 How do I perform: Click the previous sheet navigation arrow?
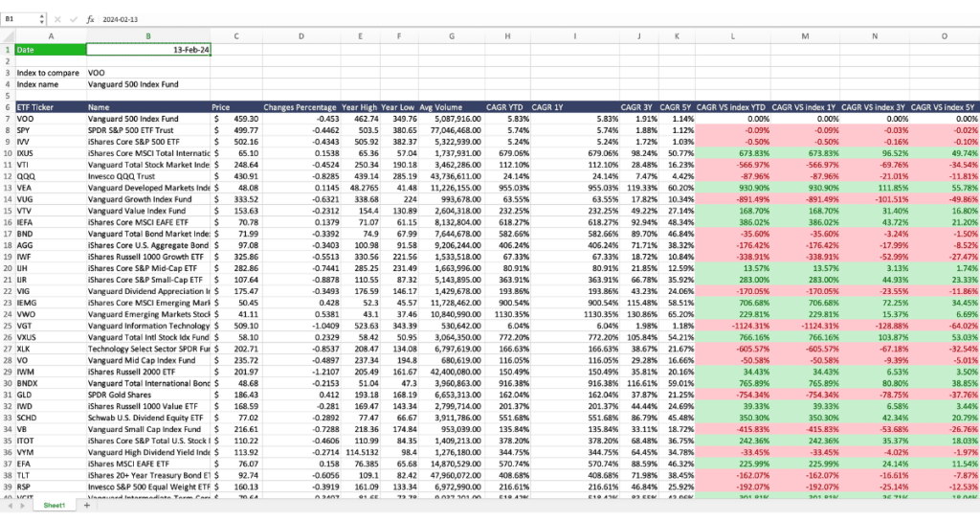pos(9,505)
